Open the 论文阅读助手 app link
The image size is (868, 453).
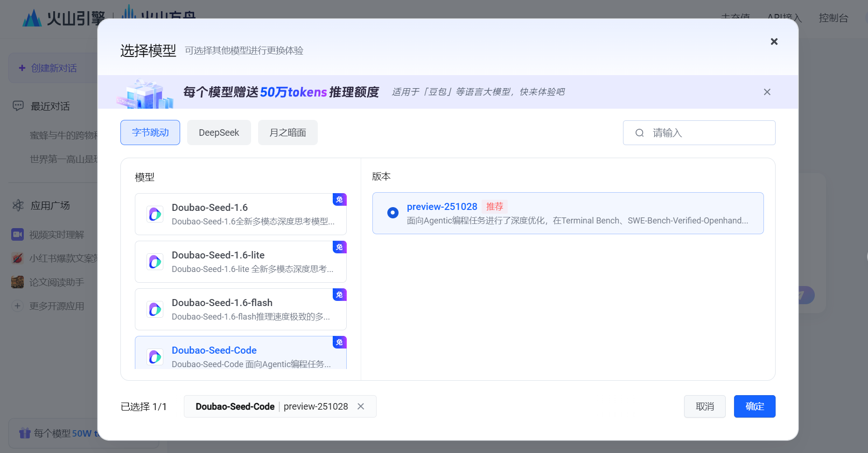pos(57,282)
